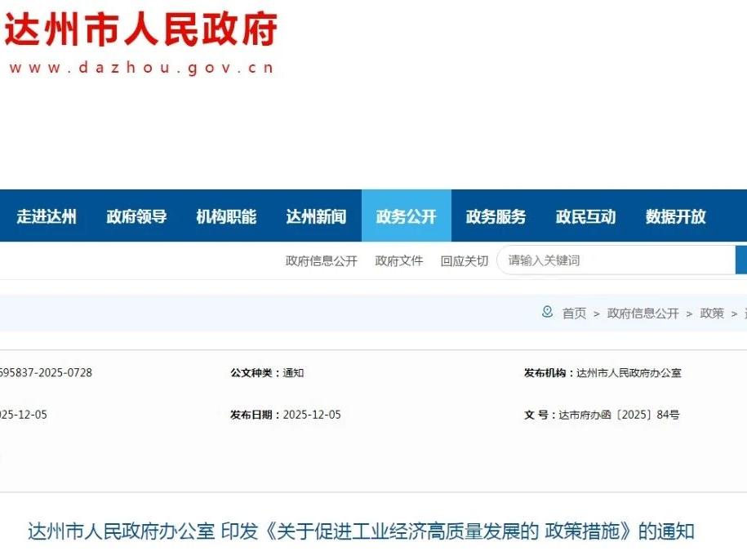Select 政府信息公开 search scope beside search box
Viewport: 747px width, 560px height.
click(321, 261)
